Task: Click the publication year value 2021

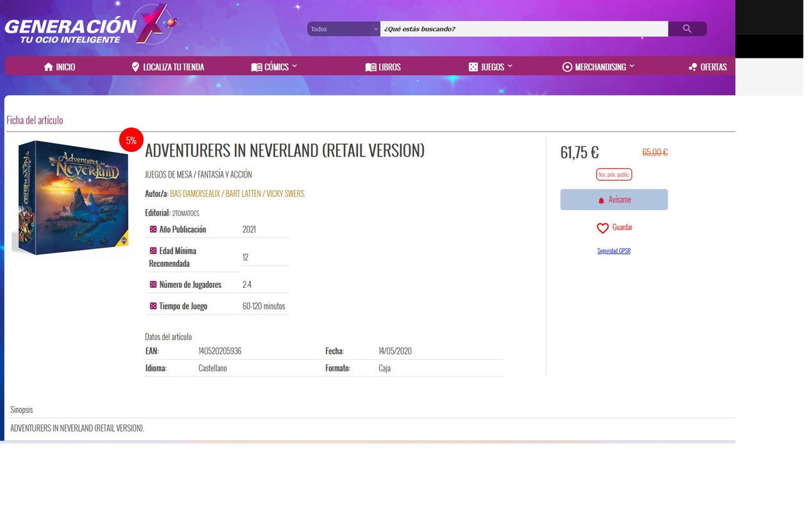Action: tap(249, 229)
